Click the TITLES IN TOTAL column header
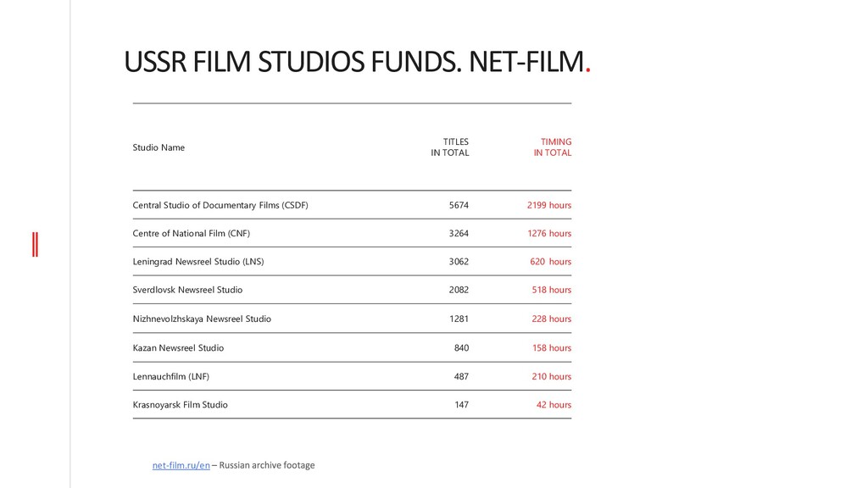This screenshot has width=868, height=488. (x=449, y=147)
